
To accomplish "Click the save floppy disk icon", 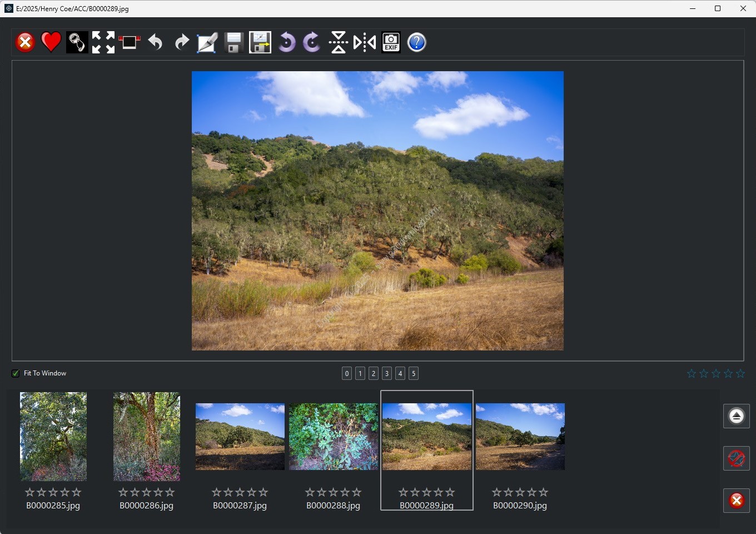I will (233, 42).
